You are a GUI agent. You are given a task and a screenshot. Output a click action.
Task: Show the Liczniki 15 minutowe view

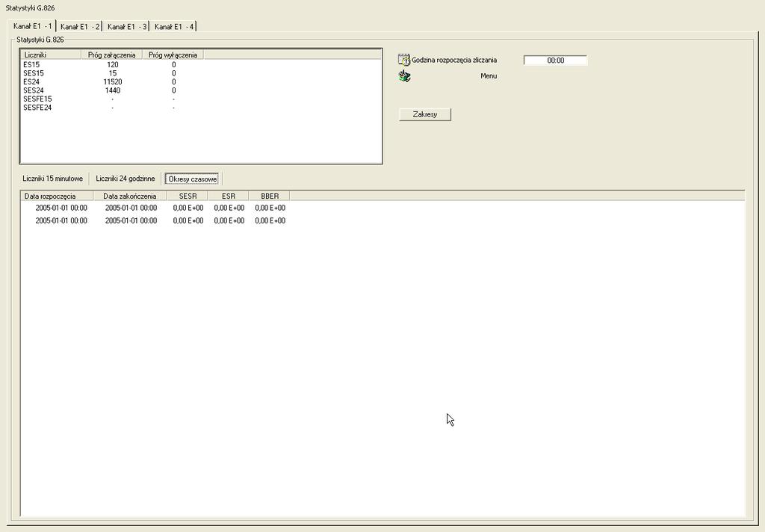tap(53, 179)
